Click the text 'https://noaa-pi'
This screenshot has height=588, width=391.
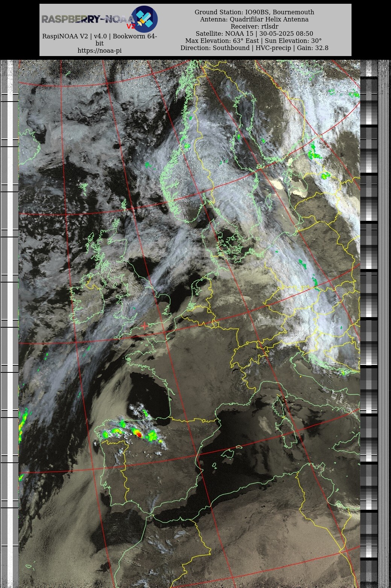click(x=100, y=50)
